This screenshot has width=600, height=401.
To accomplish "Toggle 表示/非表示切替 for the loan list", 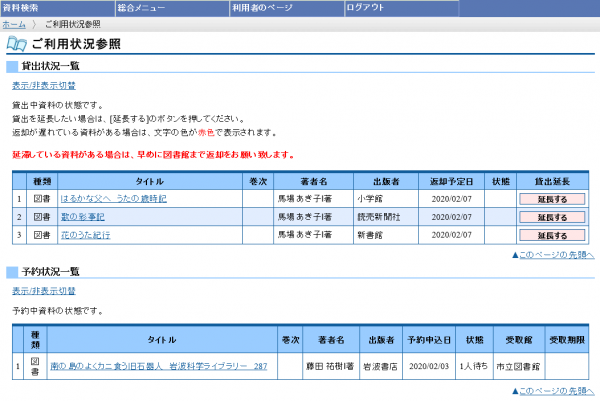I will coord(43,85).
